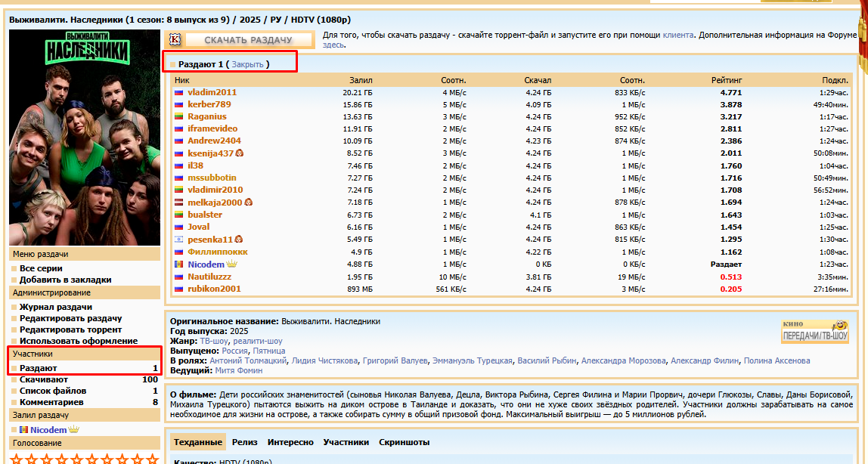Switch to the Релиз tab
This screenshot has height=464, width=868.
click(x=245, y=442)
